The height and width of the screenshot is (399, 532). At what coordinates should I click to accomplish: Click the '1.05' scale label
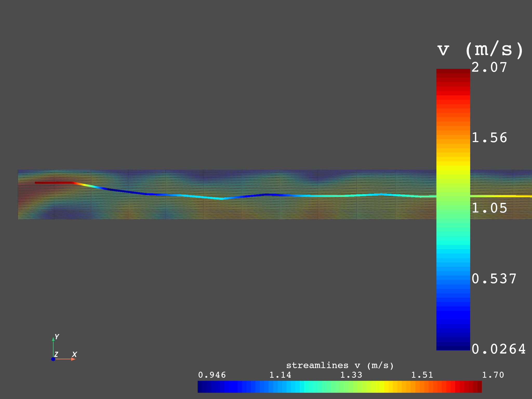[489, 208]
